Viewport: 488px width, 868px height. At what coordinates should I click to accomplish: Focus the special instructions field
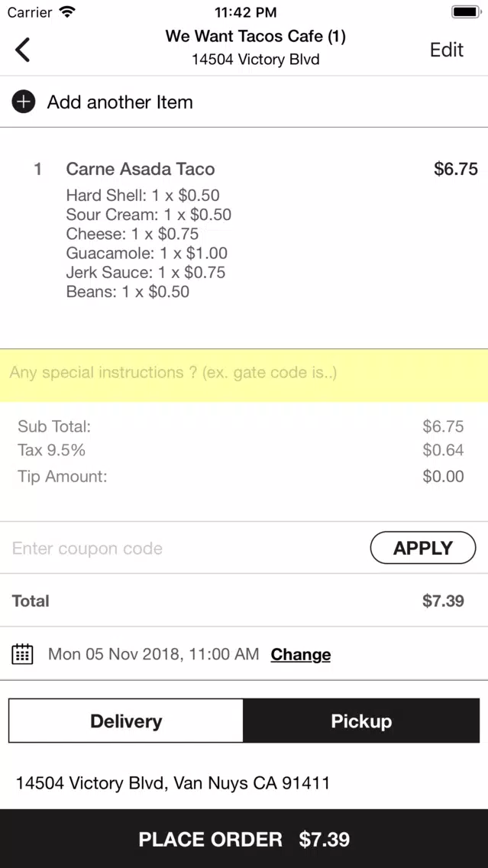pos(244,374)
